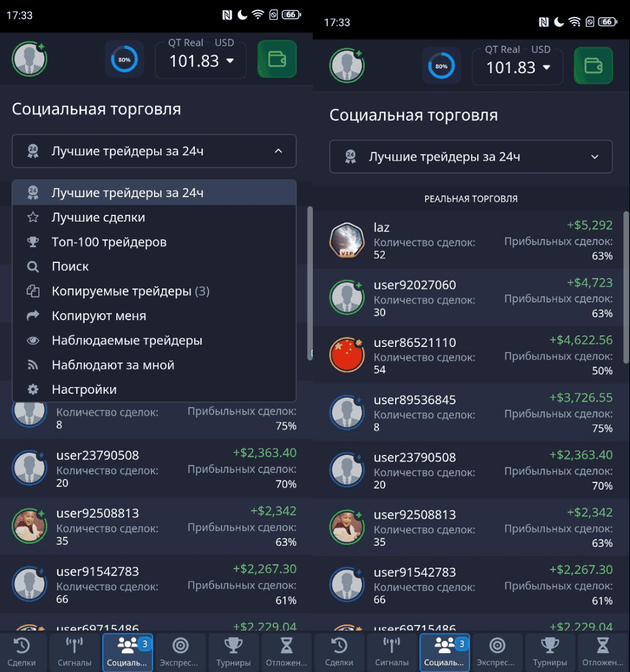
Task: Tap the 80% progress ring in right screen
Action: point(441,66)
